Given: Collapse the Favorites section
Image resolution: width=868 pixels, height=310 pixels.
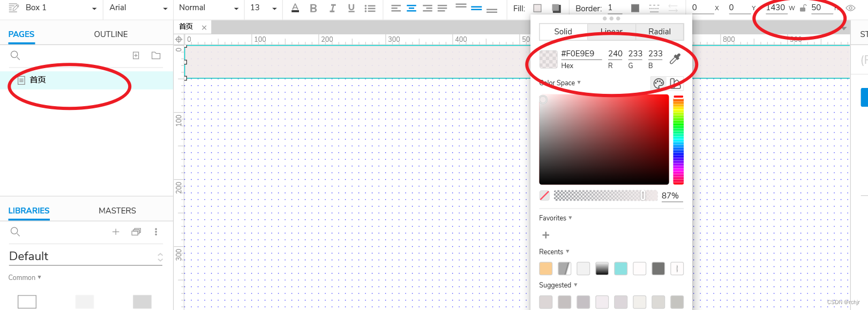Looking at the screenshot, I should pos(556,218).
